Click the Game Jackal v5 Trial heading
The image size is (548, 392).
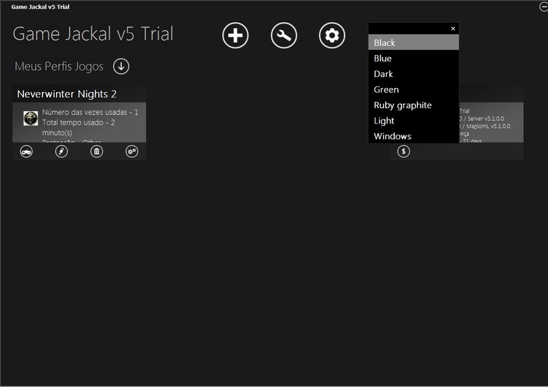(93, 34)
